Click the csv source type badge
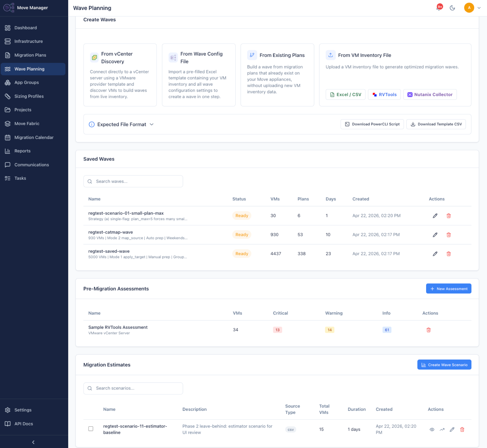 pos(291,429)
